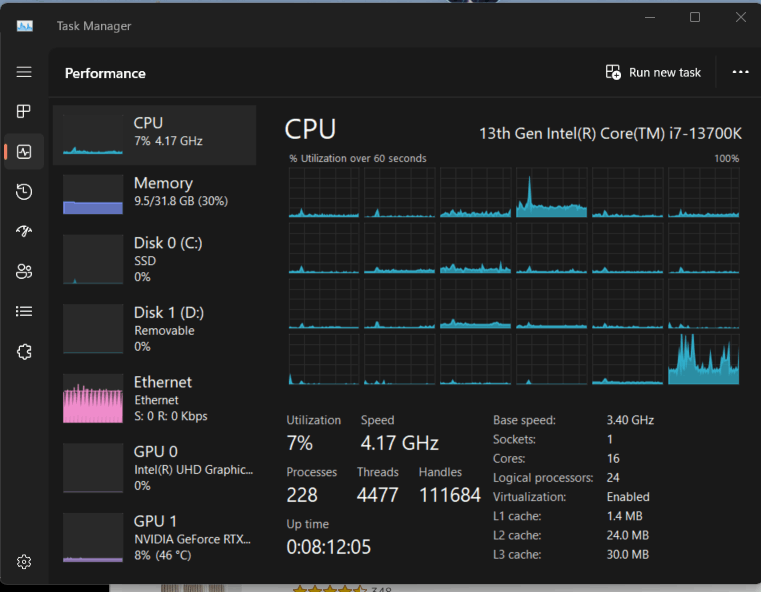Click the 228 processes value
The image size is (761, 592).
tap(302, 495)
